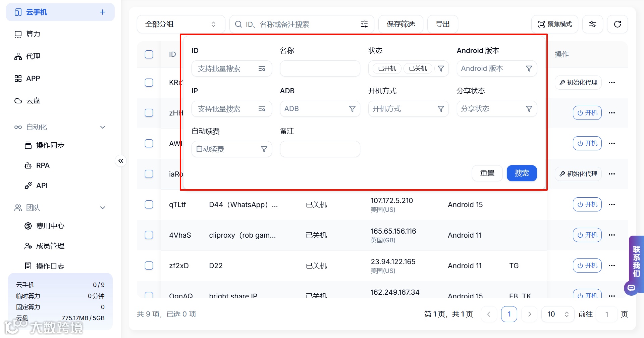Screen dimensions: 644x338
Task: Open more-actions dots for KRx row
Action: click(612, 83)
